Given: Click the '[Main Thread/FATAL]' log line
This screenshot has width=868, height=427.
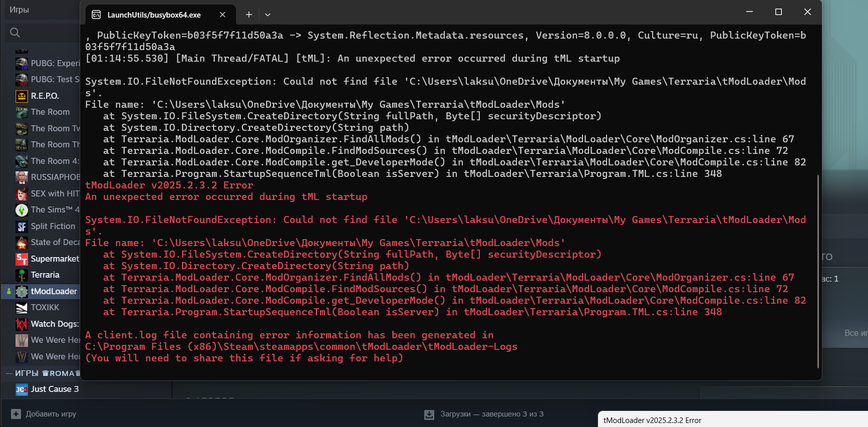Looking at the screenshot, I should (x=353, y=59).
